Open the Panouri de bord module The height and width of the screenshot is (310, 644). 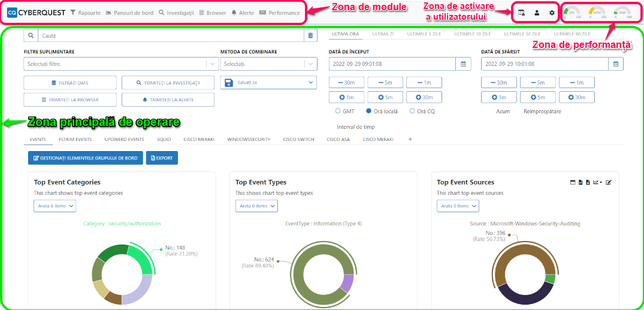[x=129, y=13]
